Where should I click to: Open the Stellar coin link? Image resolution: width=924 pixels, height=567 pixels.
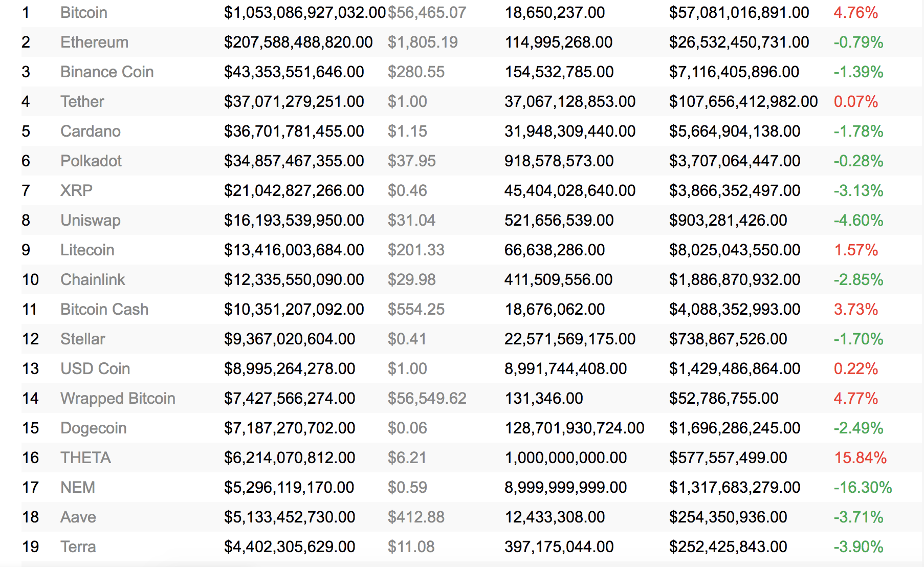click(83, 339)
